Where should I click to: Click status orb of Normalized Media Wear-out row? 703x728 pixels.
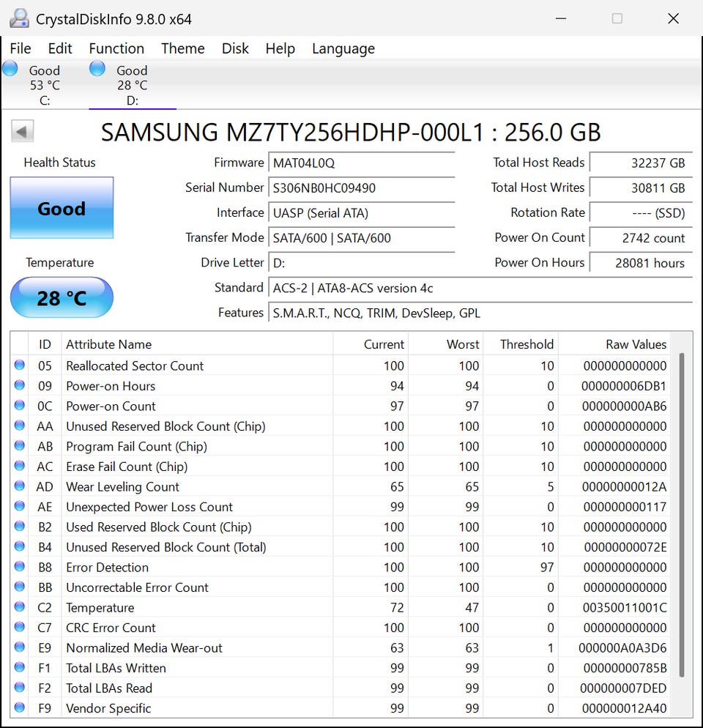(20, 647)
